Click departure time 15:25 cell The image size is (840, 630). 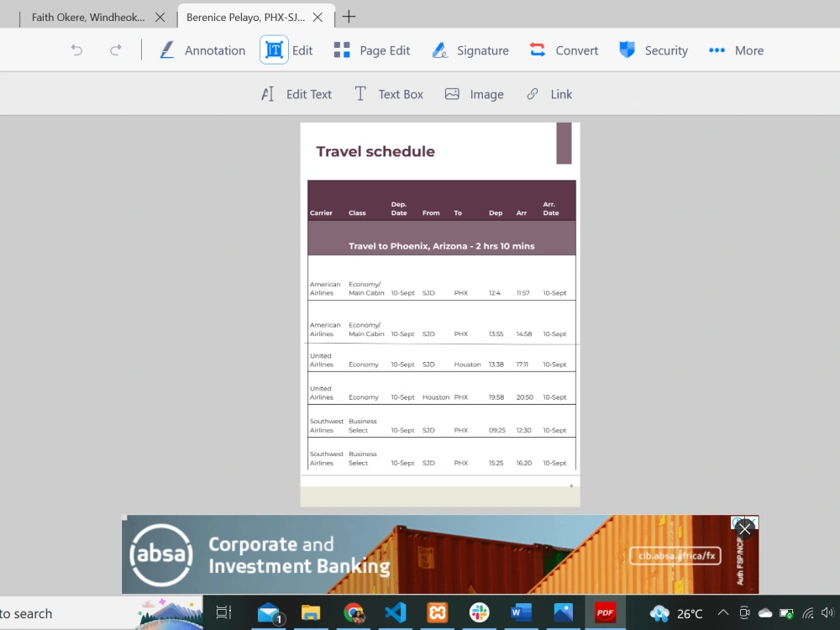496,463
